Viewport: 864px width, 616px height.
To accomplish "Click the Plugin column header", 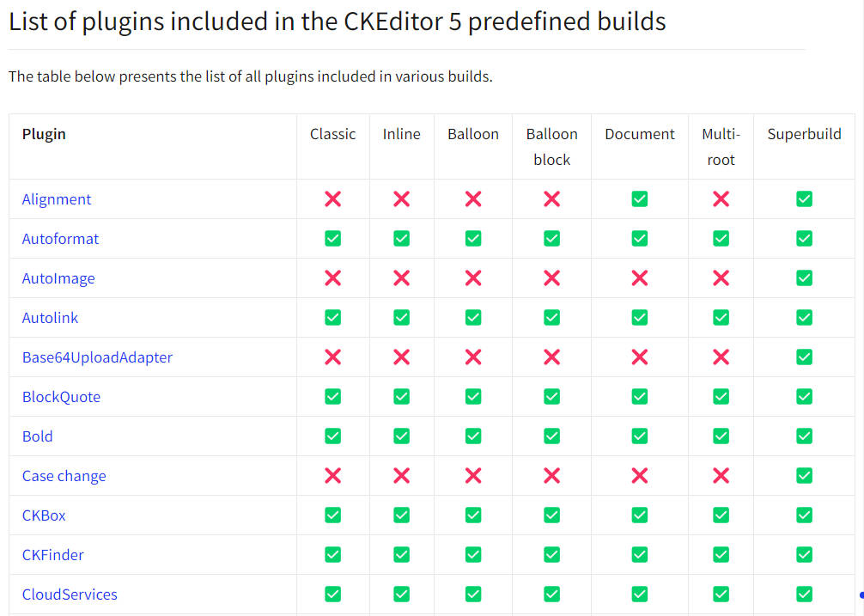I will (x=44, y=134).
